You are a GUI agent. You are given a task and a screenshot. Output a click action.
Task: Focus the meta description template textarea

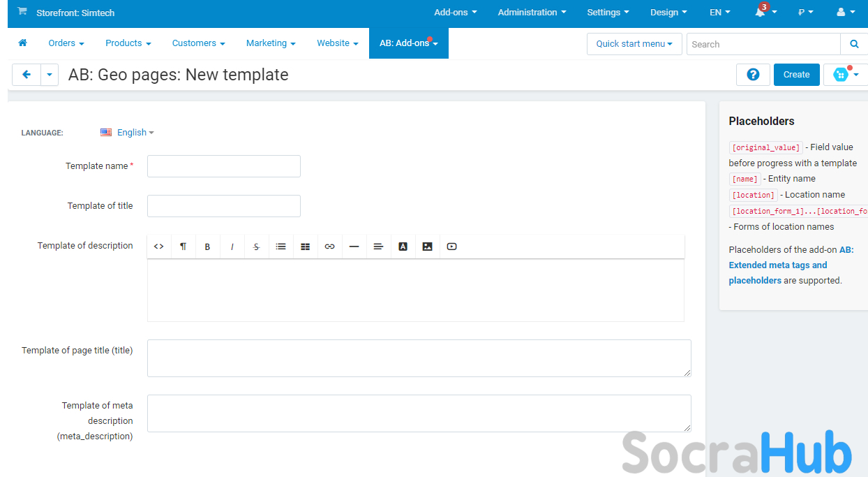click(x=419, y=413)
